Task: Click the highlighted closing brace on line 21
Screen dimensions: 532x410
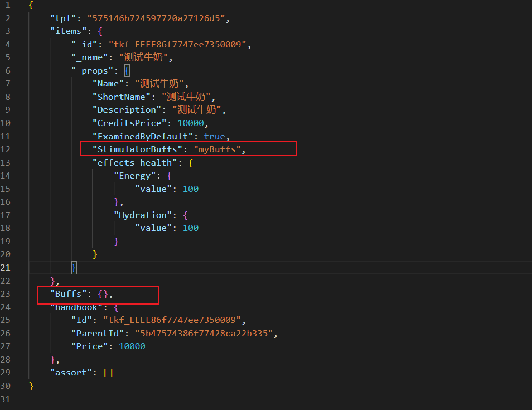Action: pos(74,267)
